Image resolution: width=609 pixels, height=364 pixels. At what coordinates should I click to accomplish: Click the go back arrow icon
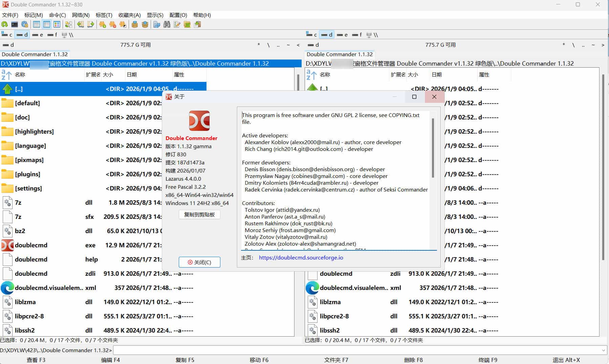coord(80,24)
